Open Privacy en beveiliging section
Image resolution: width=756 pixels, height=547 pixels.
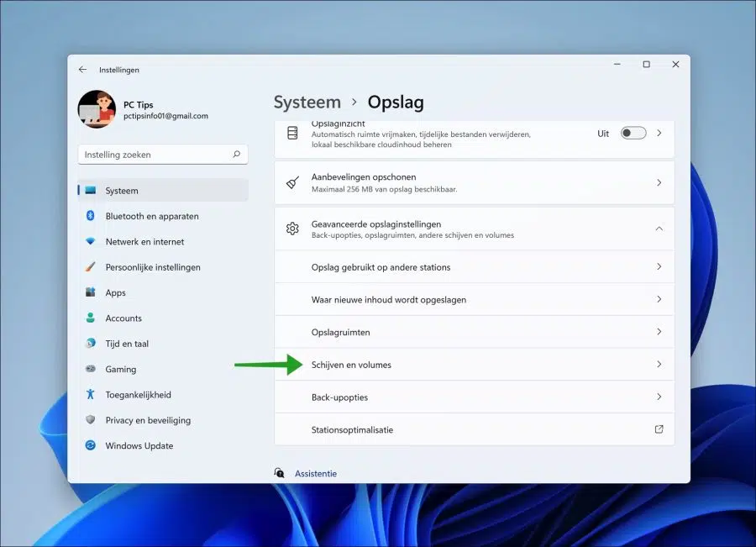pos(163,421)
